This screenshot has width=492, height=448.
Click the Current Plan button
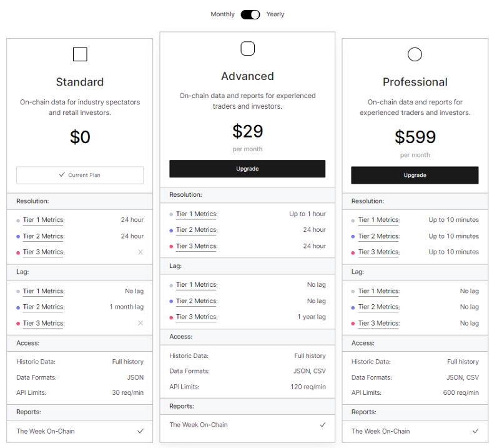80,175
